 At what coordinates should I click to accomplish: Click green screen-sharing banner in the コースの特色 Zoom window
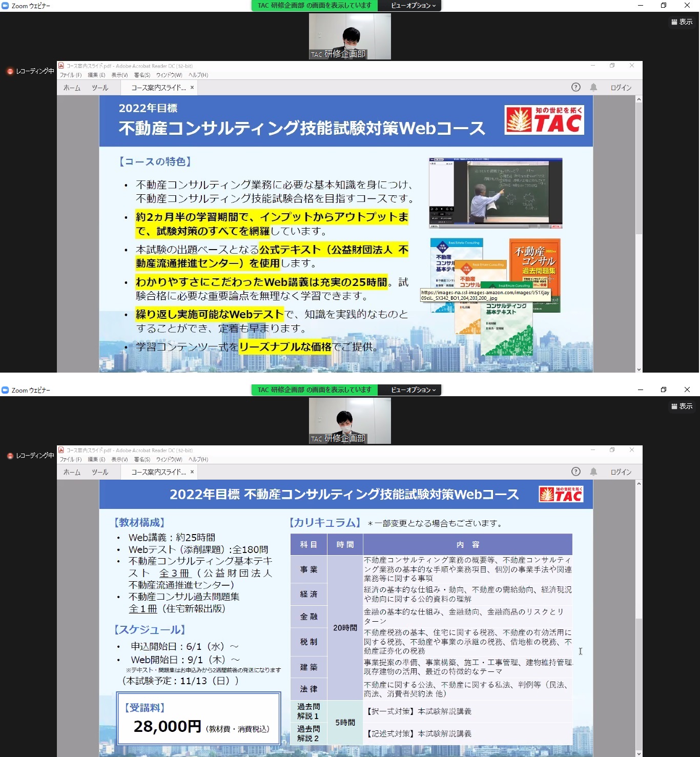314,6
